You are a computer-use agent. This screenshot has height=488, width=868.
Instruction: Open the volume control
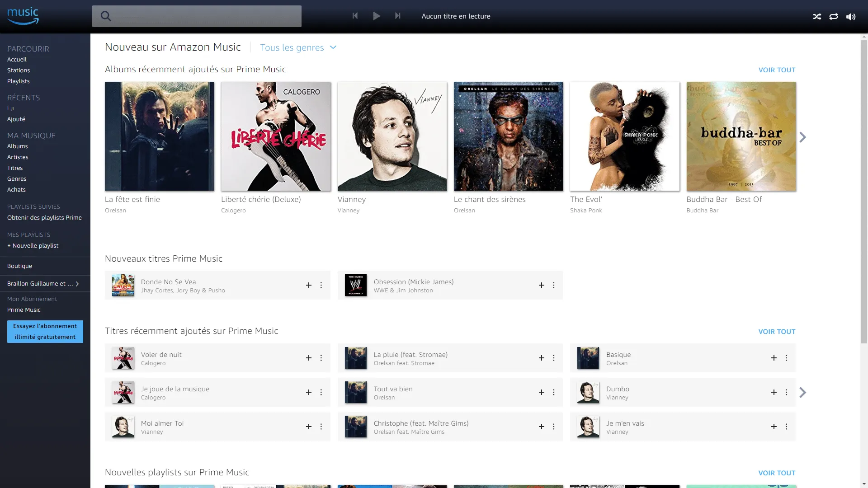click(x=851, y=17)
